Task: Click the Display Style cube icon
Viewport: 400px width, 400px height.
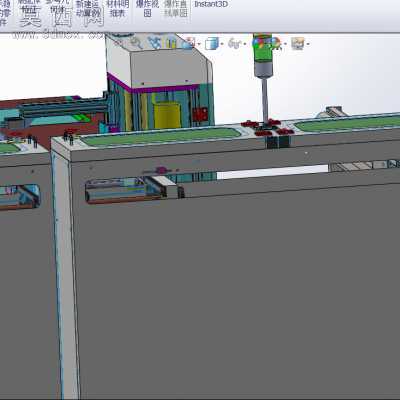Action: coord(211,43)
